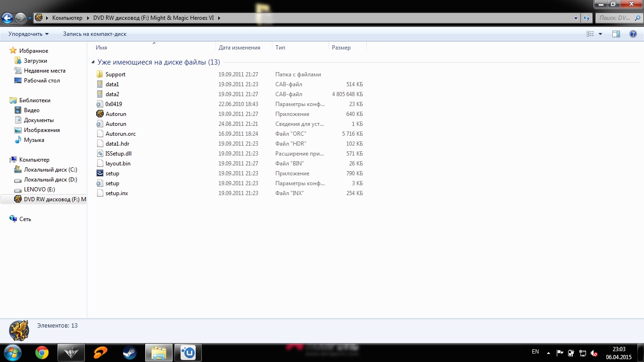Sort by the Имя column header

(101, 48)
